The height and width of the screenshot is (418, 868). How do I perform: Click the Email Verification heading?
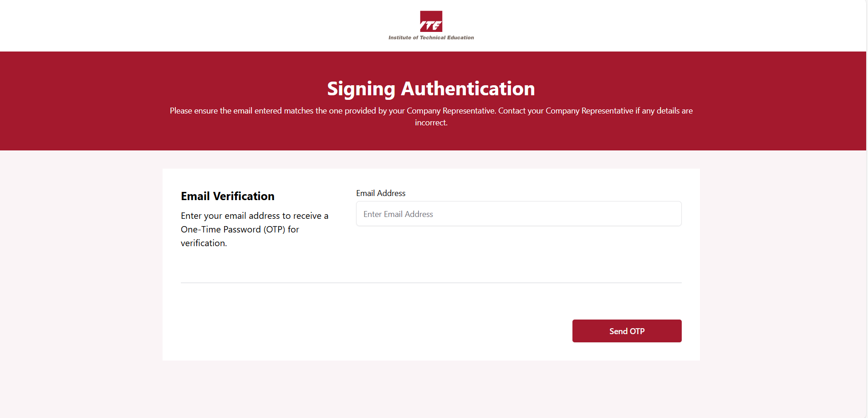227,196
